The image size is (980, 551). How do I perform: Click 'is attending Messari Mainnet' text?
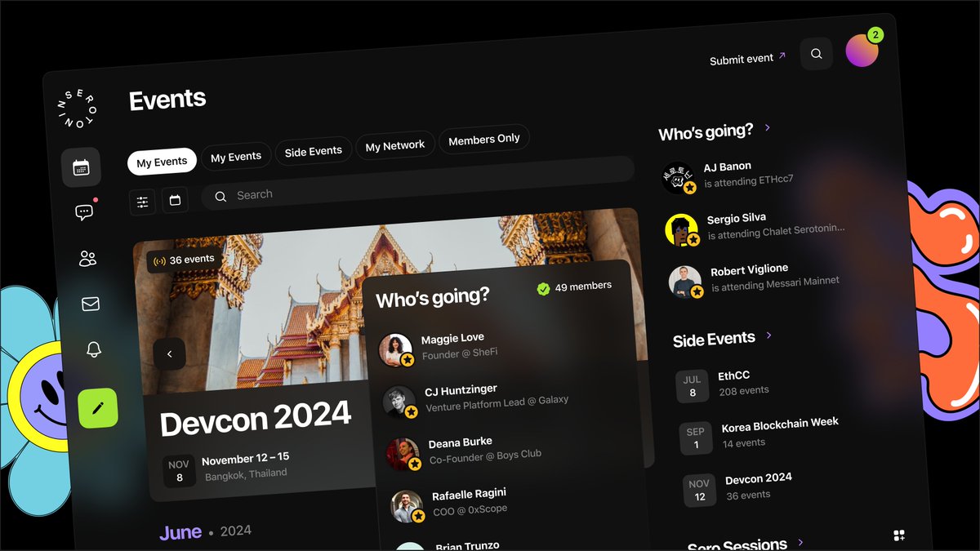[775, 285]
